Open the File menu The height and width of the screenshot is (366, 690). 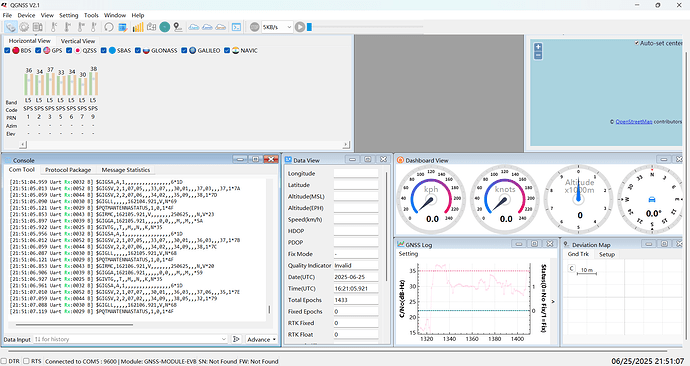click(x=7, y=15)
